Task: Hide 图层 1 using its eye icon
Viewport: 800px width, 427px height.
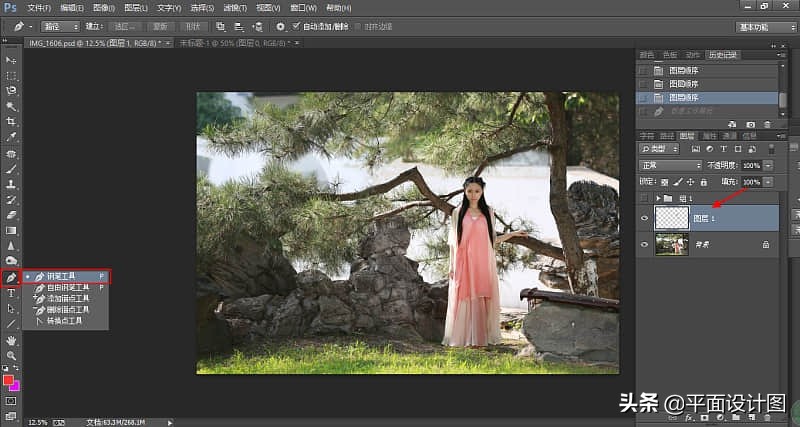Action: coord(645,218)
